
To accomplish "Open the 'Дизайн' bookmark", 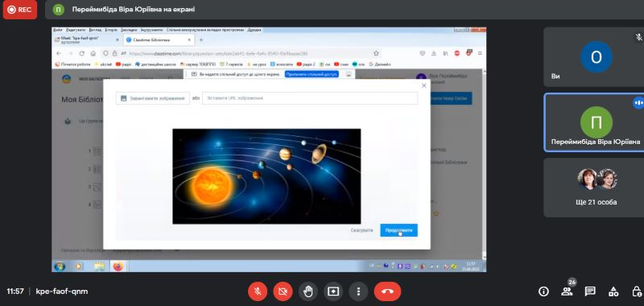I will pos(380,64).
